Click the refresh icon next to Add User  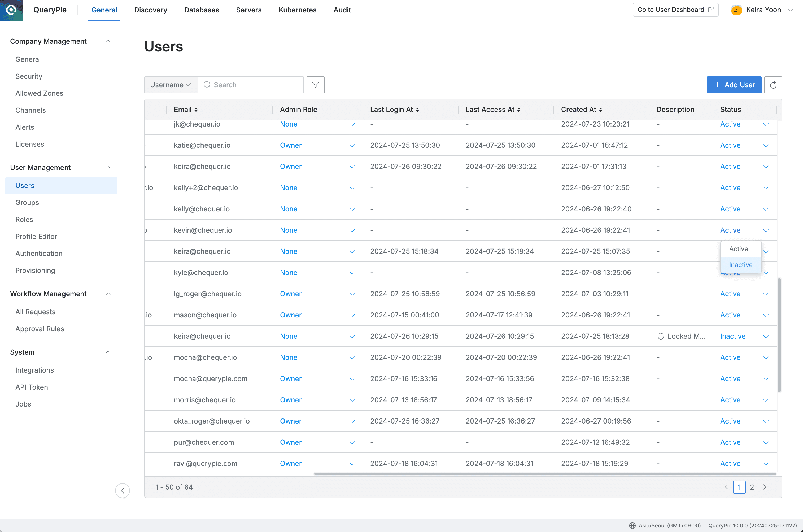click(773, 85)
